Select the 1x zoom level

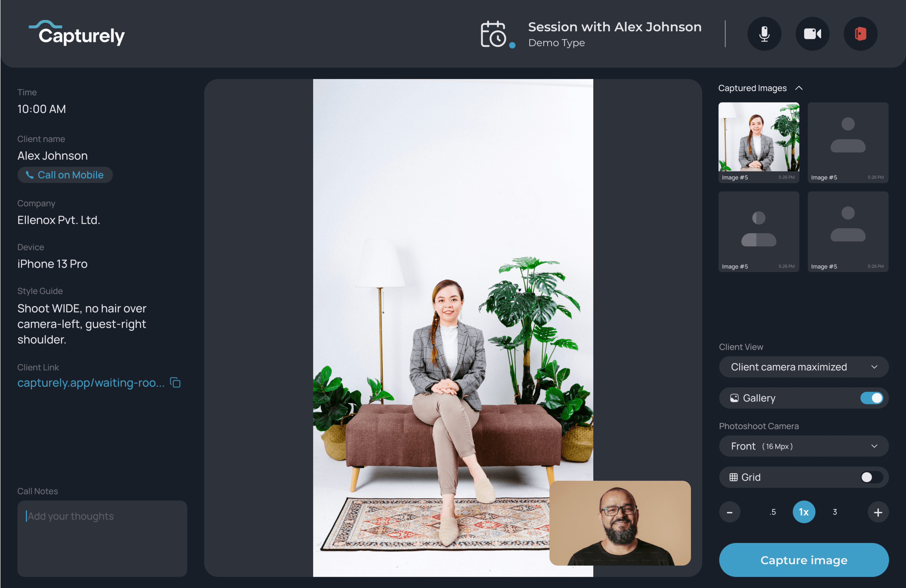(x=803, y=512)
